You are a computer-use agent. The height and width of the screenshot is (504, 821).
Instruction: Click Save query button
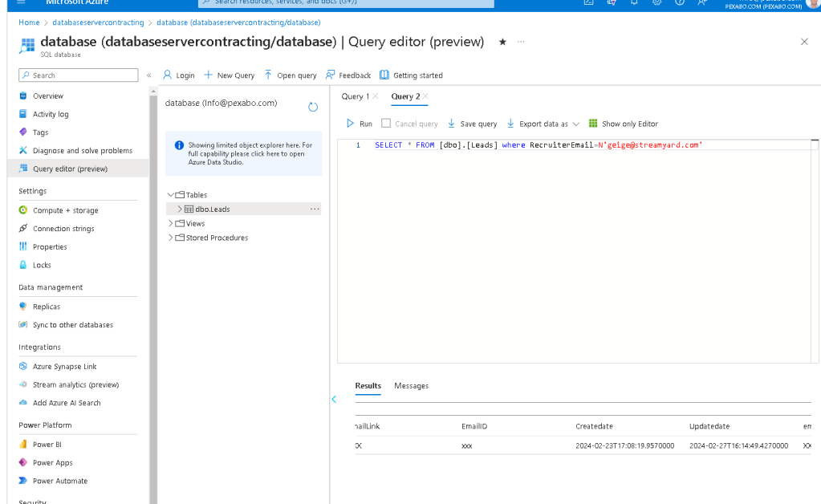[472, 124]
